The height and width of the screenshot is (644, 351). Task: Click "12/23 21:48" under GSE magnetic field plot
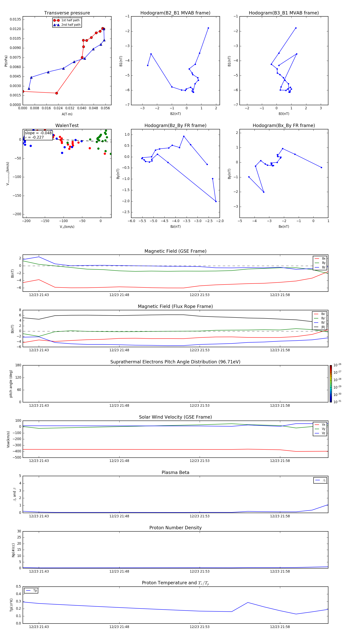(x=119, y=295)
